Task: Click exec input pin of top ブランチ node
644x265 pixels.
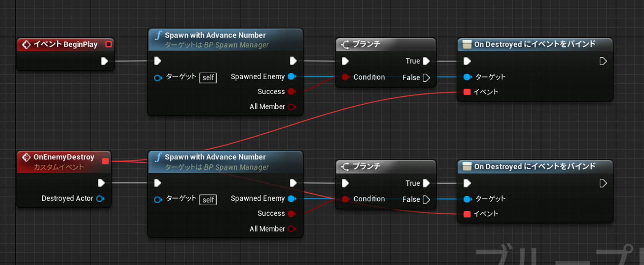Action: pos(345,61)
